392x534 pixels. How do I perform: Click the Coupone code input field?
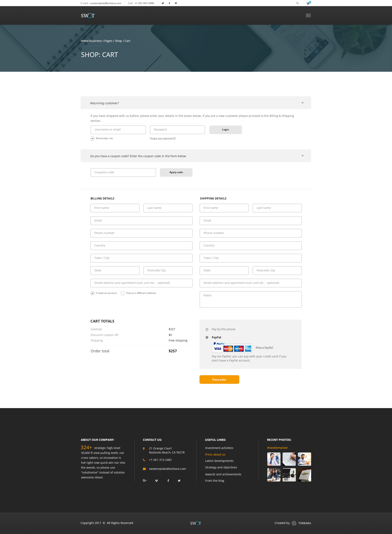[123, 172]
